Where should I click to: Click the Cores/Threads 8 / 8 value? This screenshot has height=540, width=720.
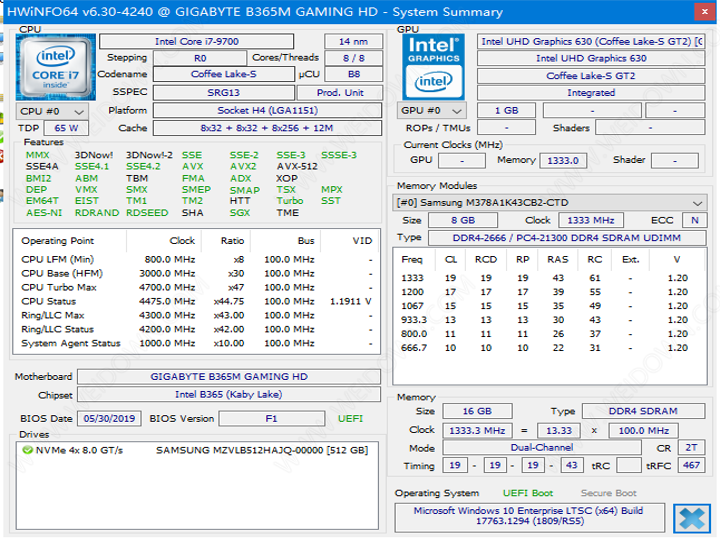[353, 58]
